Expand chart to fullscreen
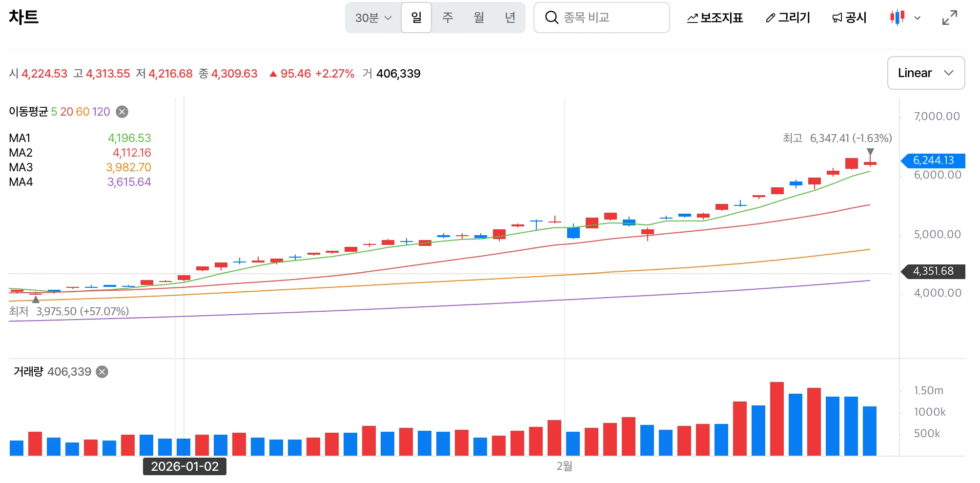The width and height of the screenshot is (980, 483). point(949,18)
